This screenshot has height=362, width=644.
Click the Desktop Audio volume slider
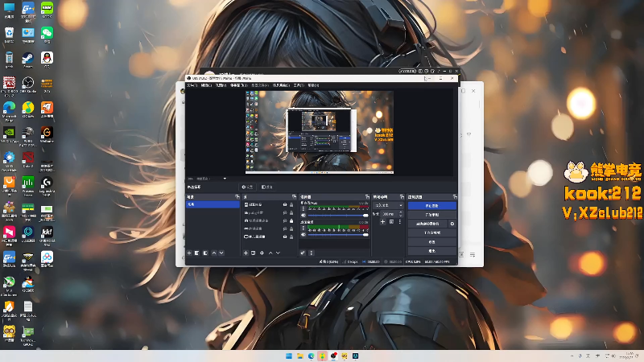(x=338, y=235)
